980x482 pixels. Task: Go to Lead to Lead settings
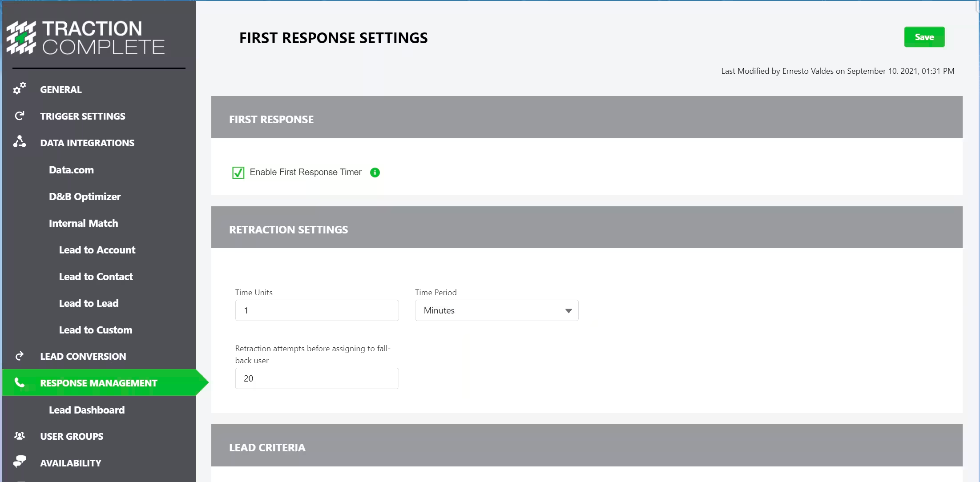[x=89, y=303]
